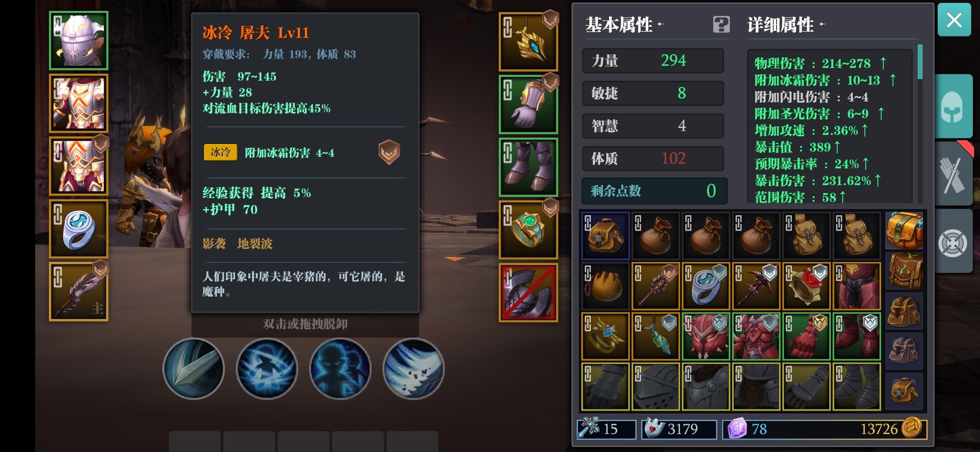Viewport: 980px width, 452px height.
Task: Select the green gem ring slot
Action: (529, 230)
